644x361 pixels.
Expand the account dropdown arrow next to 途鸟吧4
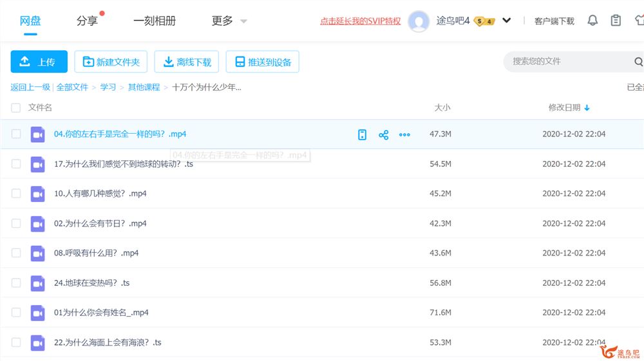506,21
